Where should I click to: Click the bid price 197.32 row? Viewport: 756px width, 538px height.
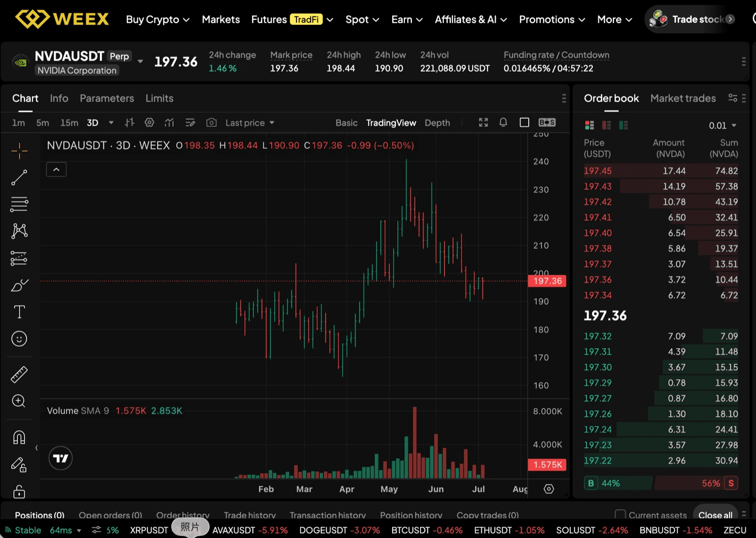click(661, 336)
